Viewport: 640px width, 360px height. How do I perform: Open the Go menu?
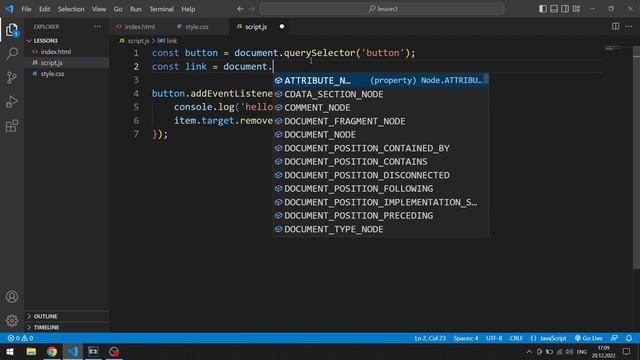[x=118, y=9]
